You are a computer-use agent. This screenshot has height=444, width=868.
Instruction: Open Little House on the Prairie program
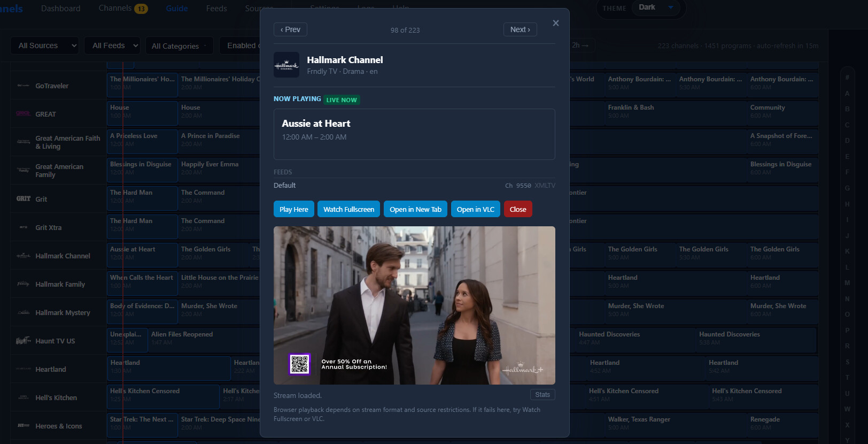tap(220, 284)
